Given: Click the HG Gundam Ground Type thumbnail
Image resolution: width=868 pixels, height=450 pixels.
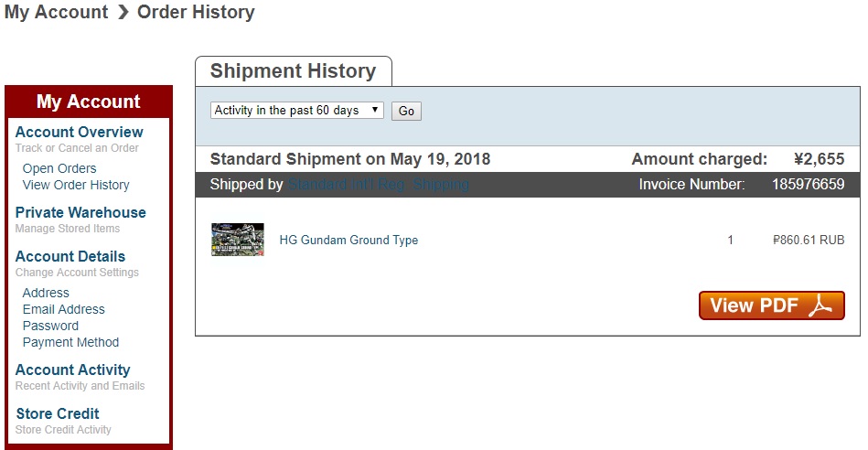Looking at the screenshot, I should (x=238, y=240).
